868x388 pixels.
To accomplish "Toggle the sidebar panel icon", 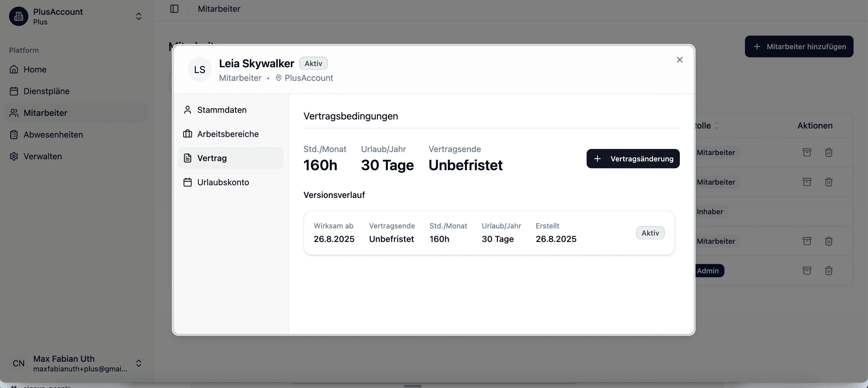I will click(x=174, y=9).
